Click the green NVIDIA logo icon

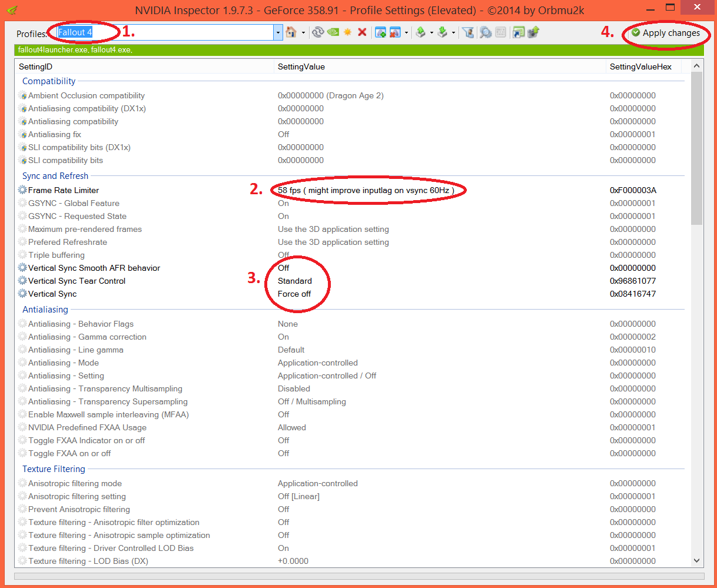point(333,32)
